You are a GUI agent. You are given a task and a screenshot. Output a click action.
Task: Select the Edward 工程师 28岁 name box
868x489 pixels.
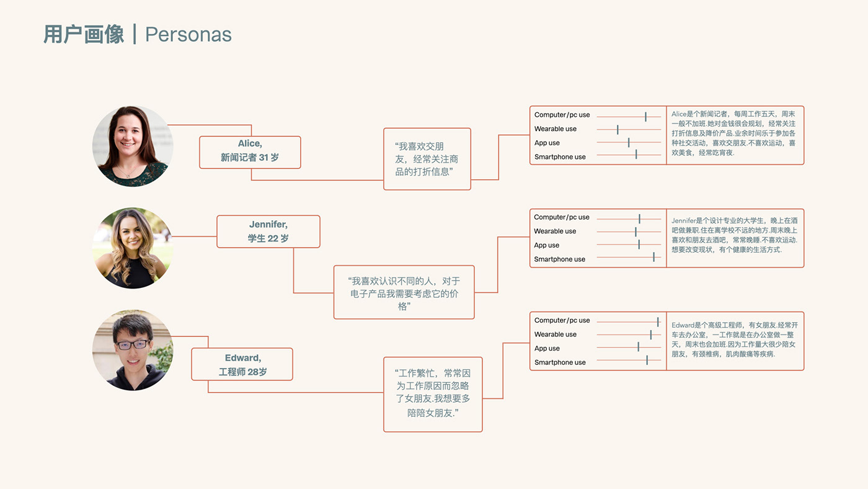(x=242, y=364)
